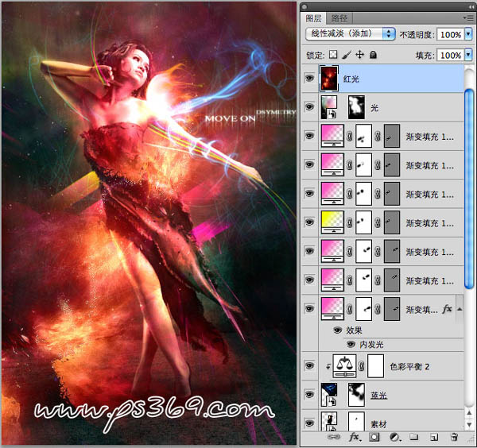477x448 pixels.
Task: Create a new group folder icon
Action: tap(413, 437)
